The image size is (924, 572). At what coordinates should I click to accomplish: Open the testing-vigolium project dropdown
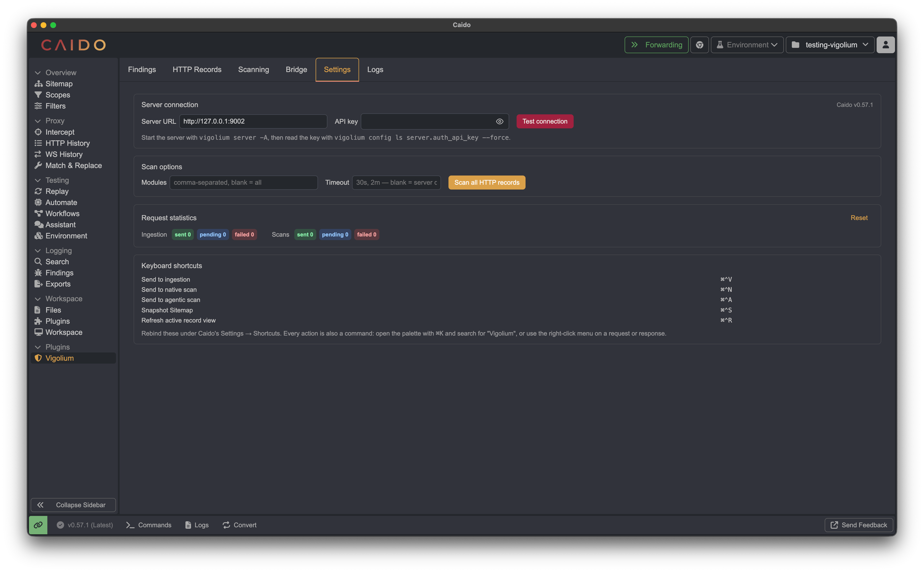pos(830,45)
